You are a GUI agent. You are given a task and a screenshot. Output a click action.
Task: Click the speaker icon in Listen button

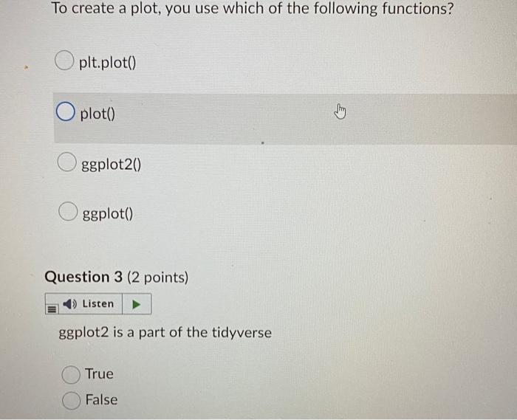coord(69,303)
